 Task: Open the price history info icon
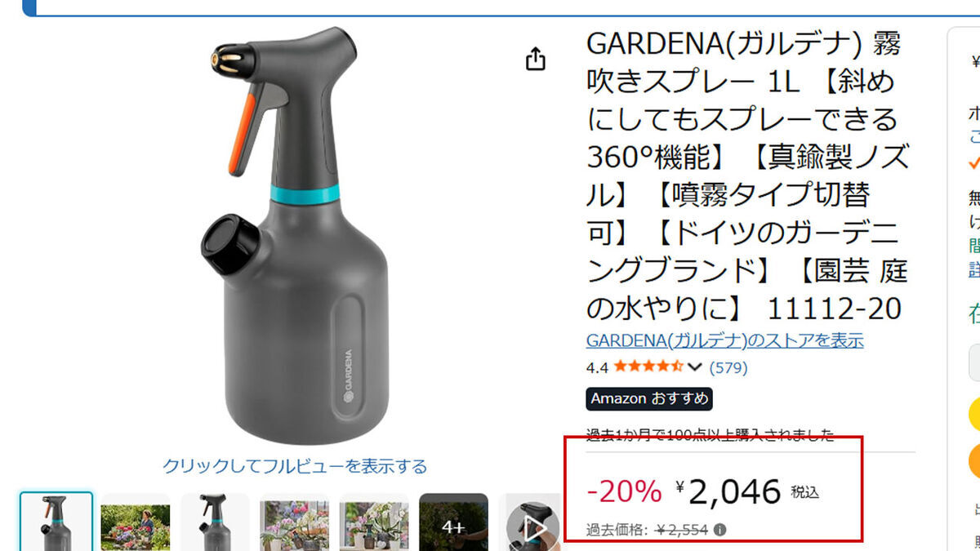[x=719, y=530]
